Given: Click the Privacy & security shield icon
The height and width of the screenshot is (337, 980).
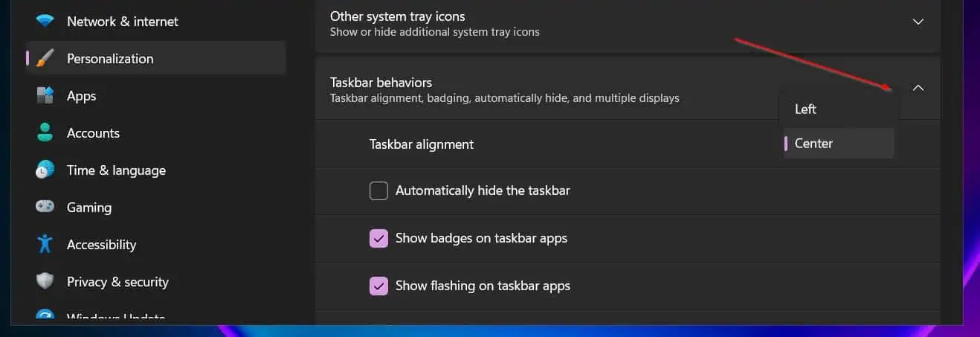Looking at the screenshot, I should 45,282.
